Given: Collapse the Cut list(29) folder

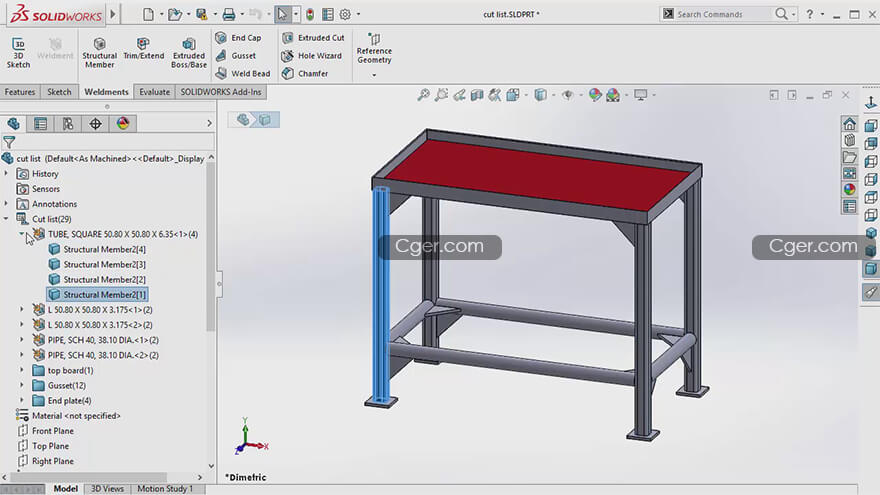Looking at the screenshot, I should [6, 219].
